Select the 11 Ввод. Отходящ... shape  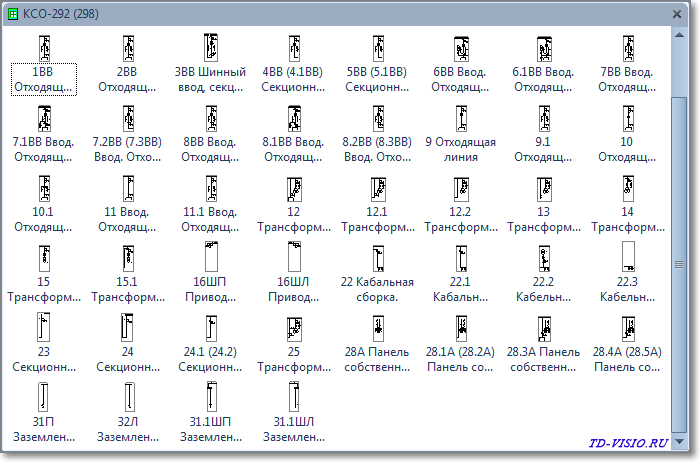[127, 204]
